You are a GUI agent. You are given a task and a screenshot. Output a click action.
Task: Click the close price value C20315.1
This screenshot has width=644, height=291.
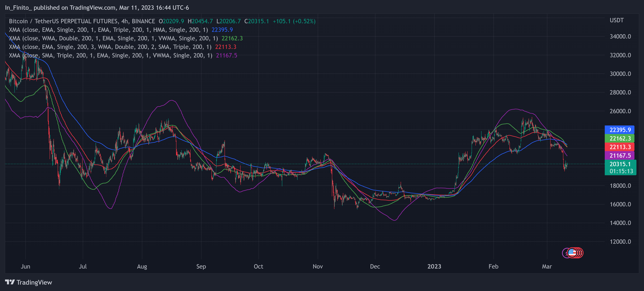point(256,21)
